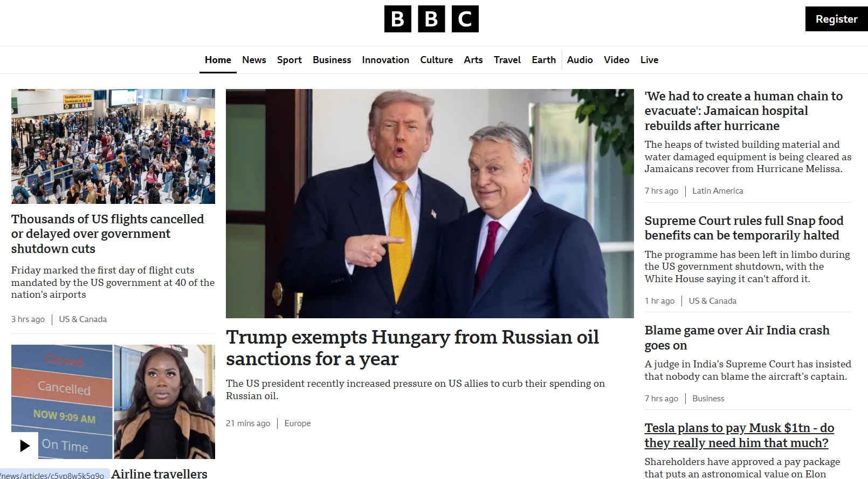Open the Audio section
This screenshot has height=479, width=868.
click(580, 60)
